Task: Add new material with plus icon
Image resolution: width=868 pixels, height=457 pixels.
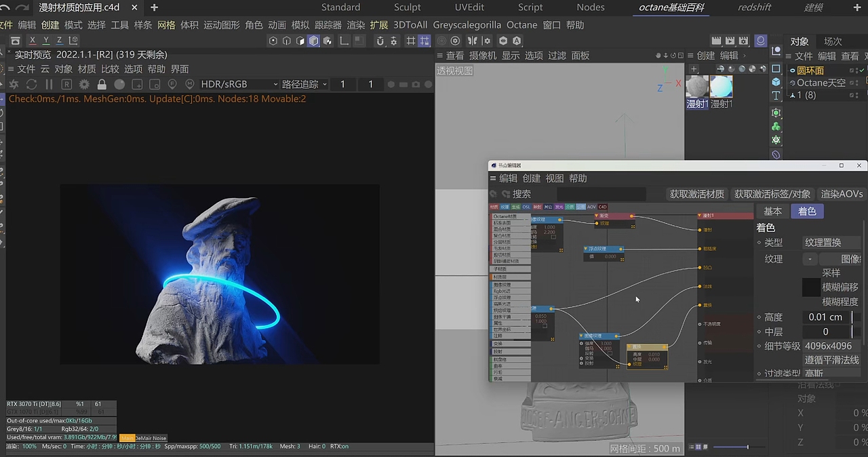Action: click(x=694, y=69)
